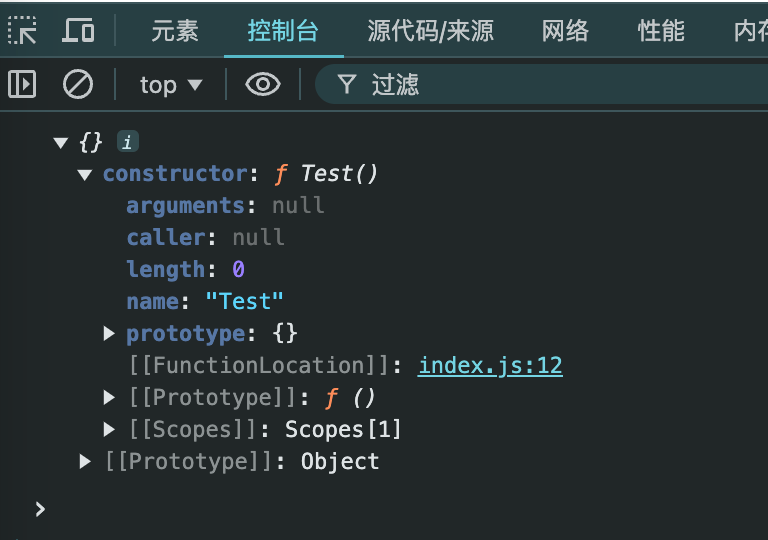Show the console sidebar panel
Image resolution: width=768 pixels, height=540 pixels.
click(x=22, y=85)
